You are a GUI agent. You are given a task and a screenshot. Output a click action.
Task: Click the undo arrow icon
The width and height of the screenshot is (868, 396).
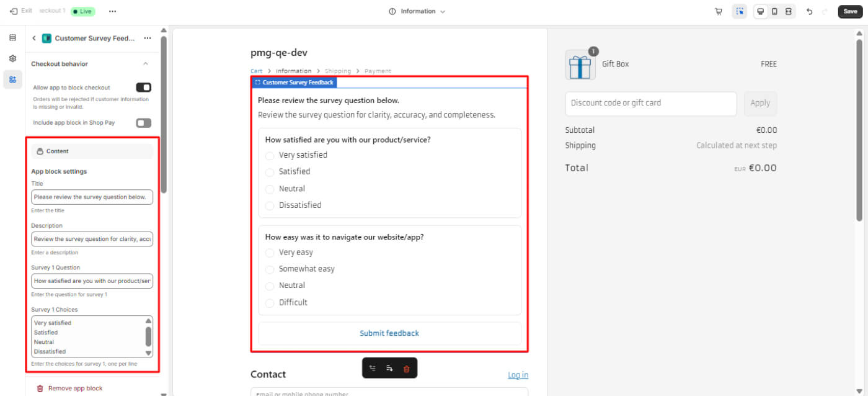809,11
